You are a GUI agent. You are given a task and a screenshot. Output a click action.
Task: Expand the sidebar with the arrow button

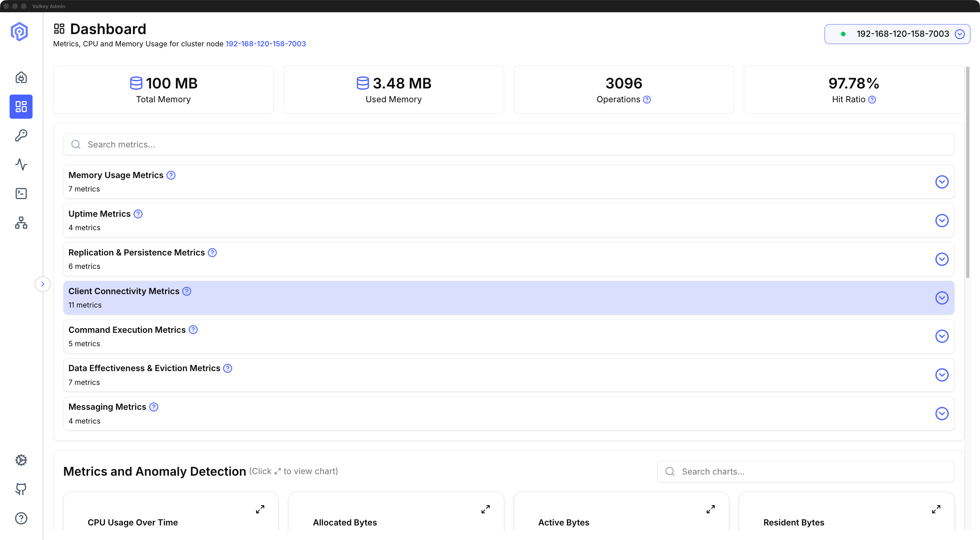(x=42, y=284)
